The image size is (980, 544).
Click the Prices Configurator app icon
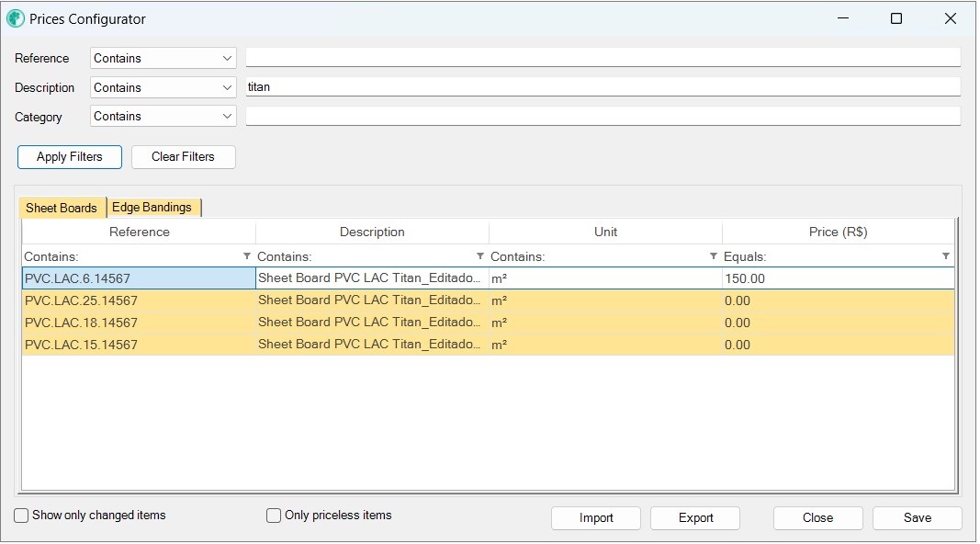(x=16, y=18)
